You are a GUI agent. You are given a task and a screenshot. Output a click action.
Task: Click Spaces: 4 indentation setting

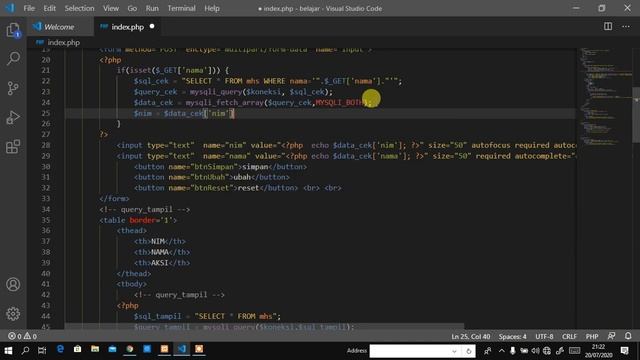512,337
